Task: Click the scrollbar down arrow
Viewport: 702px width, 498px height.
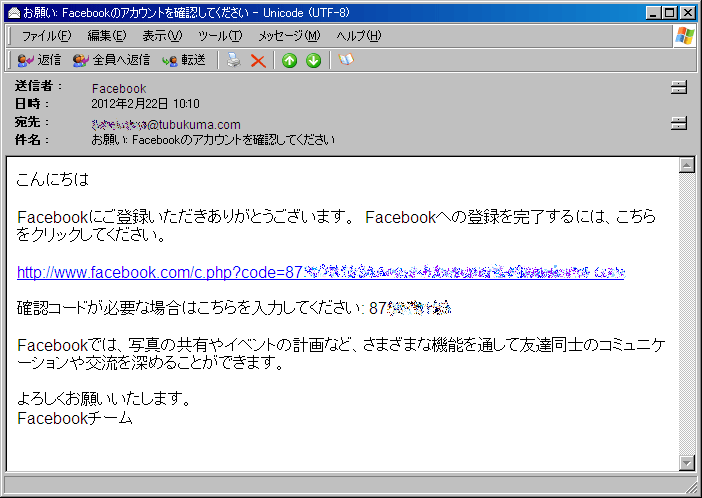Action: pyautogui.click(x=687, y=463)
